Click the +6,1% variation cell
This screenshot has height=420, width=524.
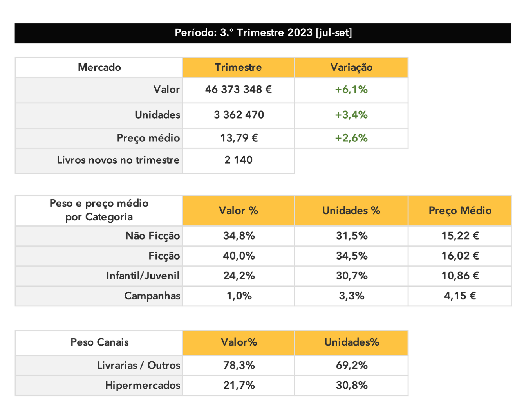(351, 90)
